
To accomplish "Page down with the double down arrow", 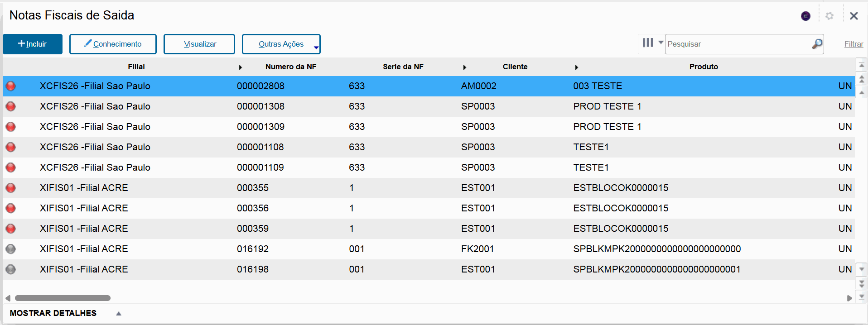I will click(862, 284).
